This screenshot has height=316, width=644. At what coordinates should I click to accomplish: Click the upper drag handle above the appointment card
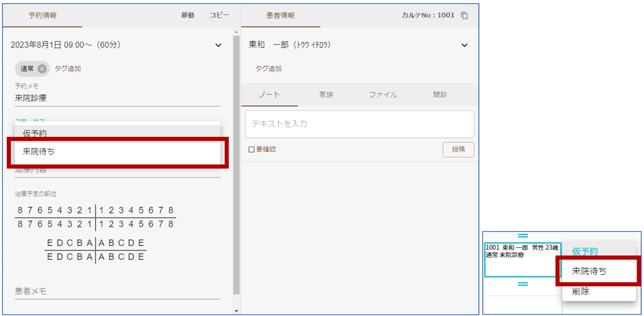tap(523, 236)
